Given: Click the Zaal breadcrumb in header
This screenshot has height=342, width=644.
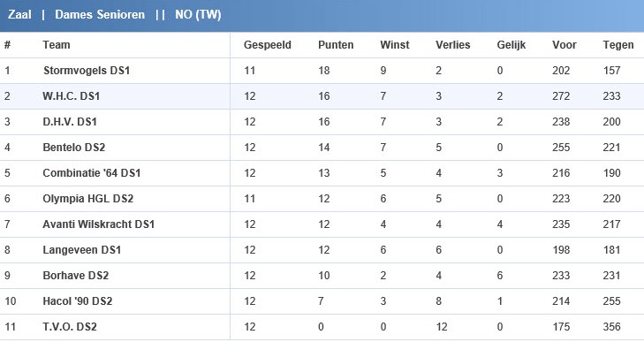Looking at the screenshot, I should (19, 15).
